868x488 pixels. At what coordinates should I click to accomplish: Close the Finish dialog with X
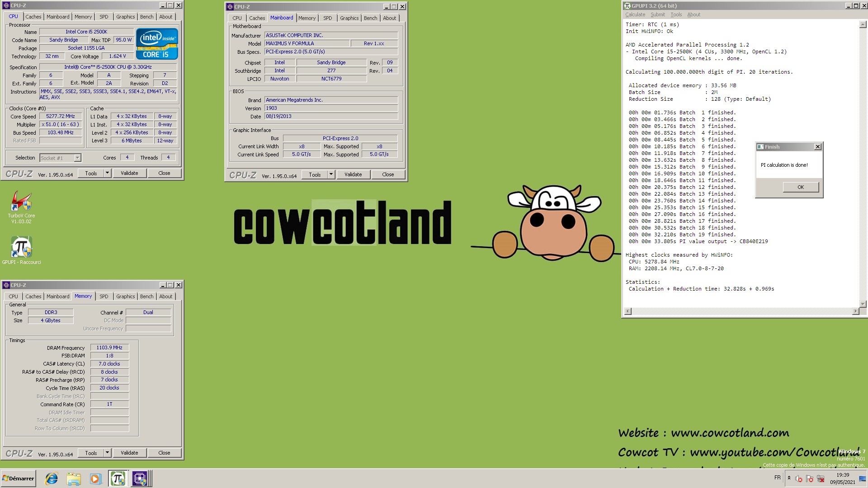pos(817,147)
